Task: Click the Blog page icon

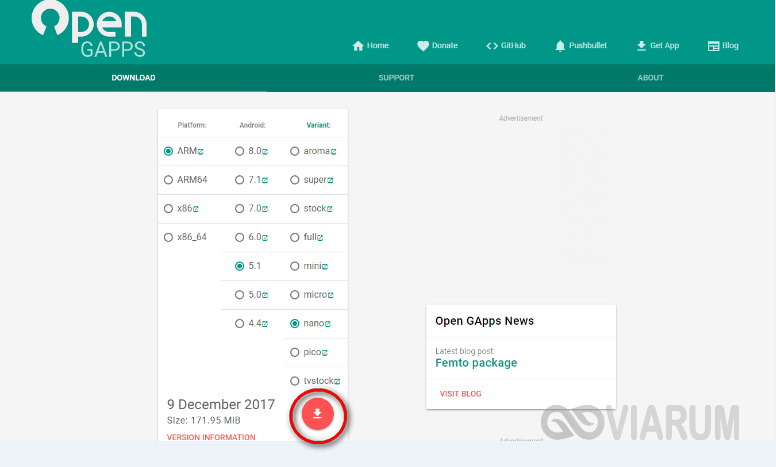Action: [713, 46]
